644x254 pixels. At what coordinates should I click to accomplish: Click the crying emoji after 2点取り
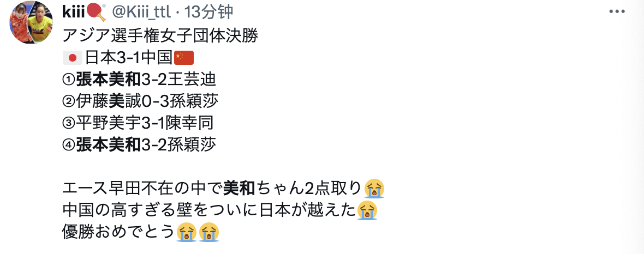[x=374, y=189]
